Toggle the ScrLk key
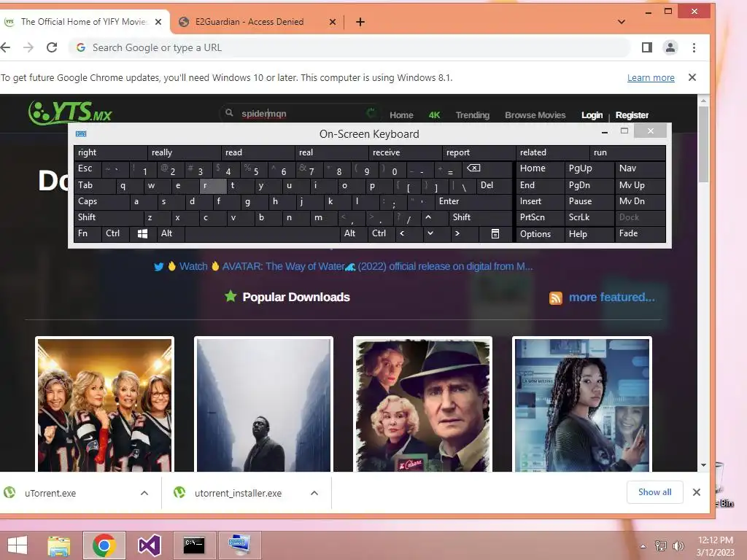 click(x=589, y=217)
